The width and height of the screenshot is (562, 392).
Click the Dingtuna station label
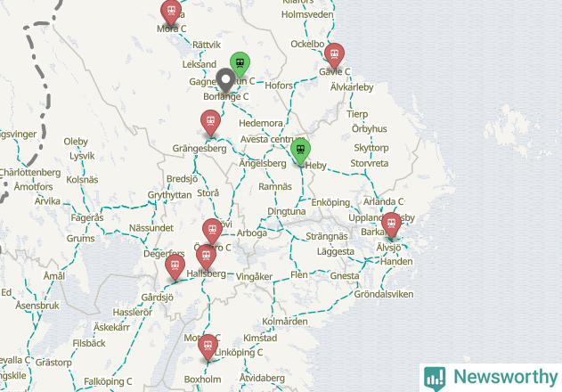click(x=287, y=212)
